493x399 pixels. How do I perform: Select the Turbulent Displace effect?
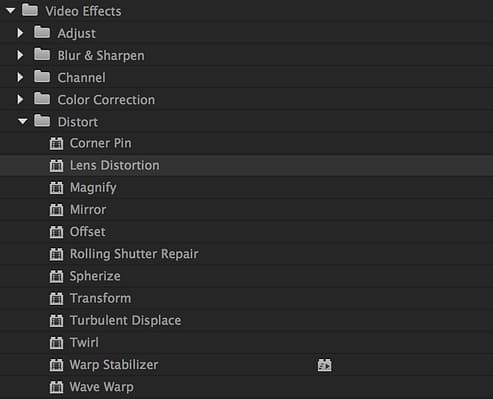click(246, 320)
